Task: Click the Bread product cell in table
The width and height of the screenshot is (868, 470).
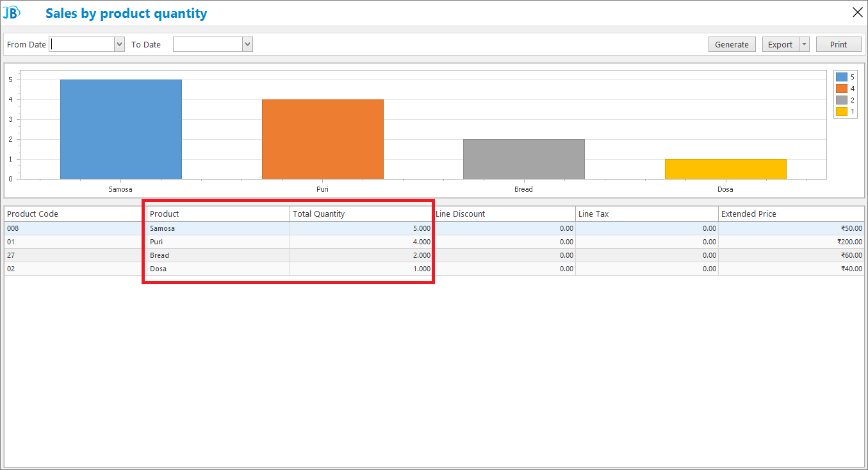Action: [x=218, y=255]
